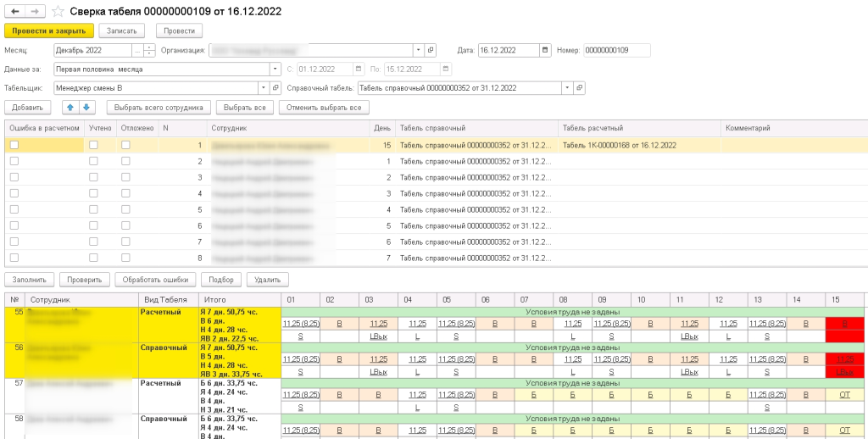Tick Учтено checkbox in row 5
868x439 pixels.
pyautogui.click(x=93, y=209)
